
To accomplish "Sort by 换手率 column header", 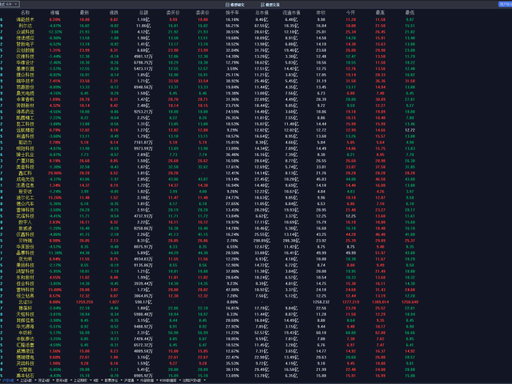I will [232, 12].
